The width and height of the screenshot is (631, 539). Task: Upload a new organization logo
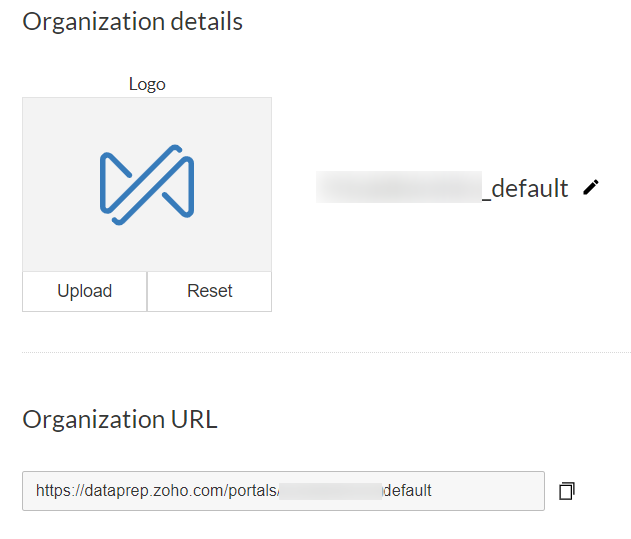point(85,291)
